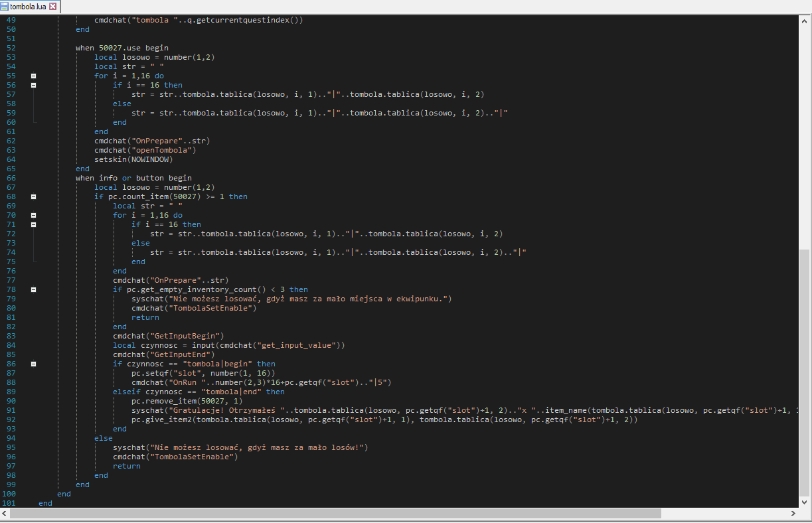Click the saved-file icon on tombola.lua tab
Screen dimensions: 812x523
coord(5,6)
